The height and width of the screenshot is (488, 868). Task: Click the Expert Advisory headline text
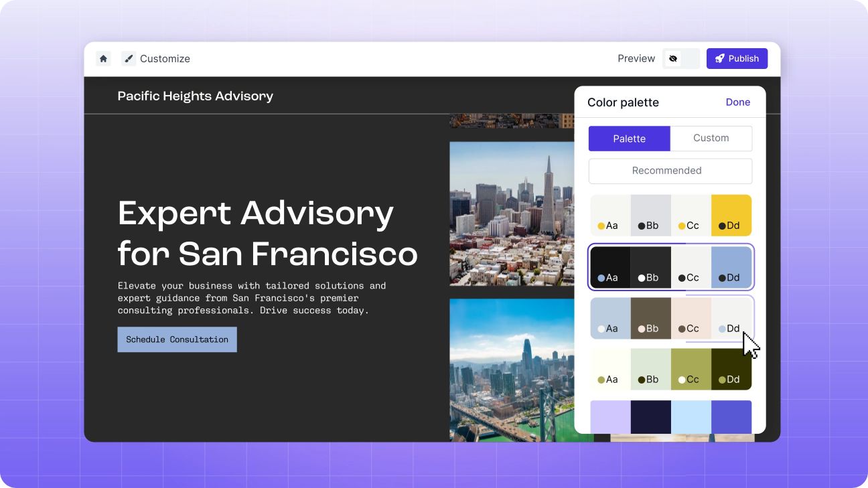(x=268, y=233)
